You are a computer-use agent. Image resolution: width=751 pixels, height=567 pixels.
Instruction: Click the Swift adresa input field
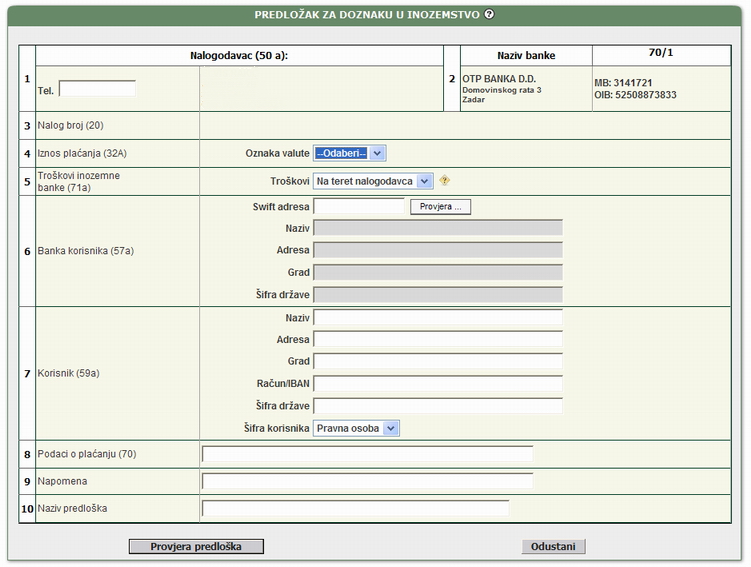pos(358,207)
